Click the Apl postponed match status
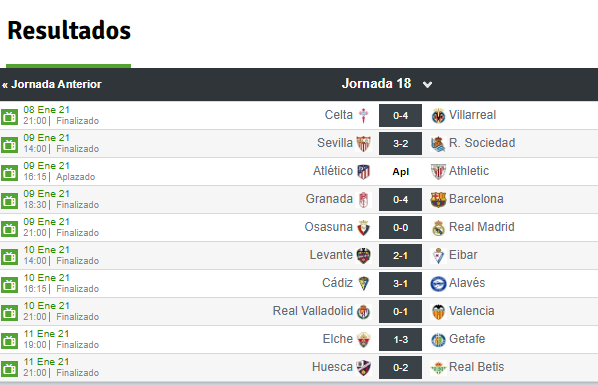 pos(400,172)
